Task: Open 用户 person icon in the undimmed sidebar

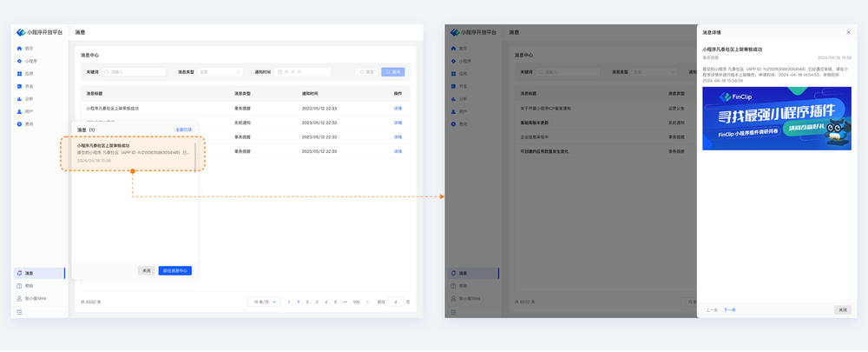Action: [x=19, y=111]
